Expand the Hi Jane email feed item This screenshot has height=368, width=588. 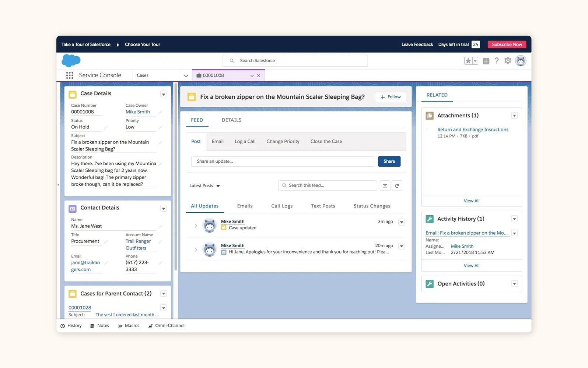click(196, 250)
